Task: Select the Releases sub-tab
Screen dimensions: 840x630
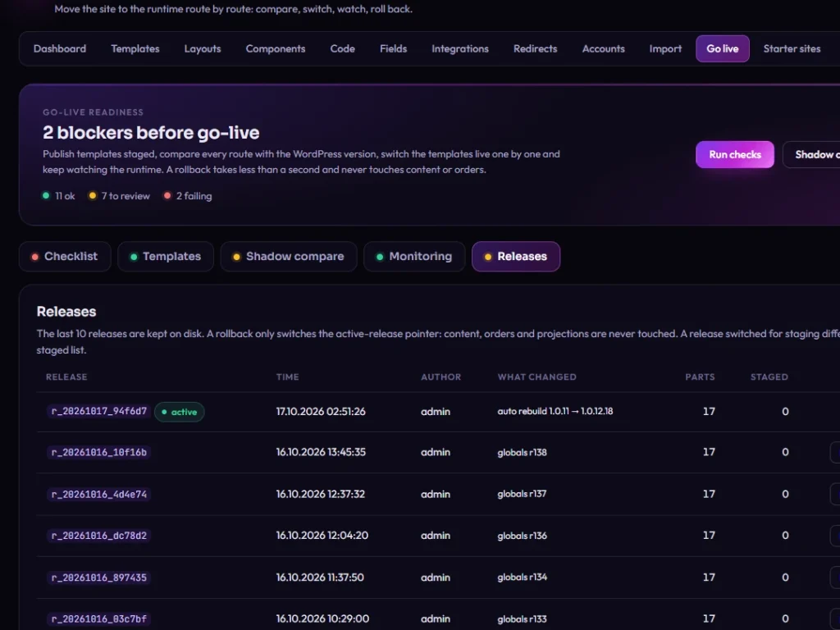Action: click(x=516, y=257)
